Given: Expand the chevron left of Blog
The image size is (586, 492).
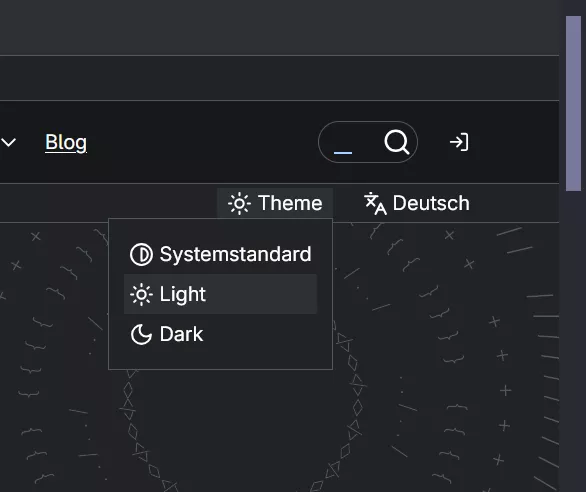Looking at the screenshot, I should (x=9, y=142).
